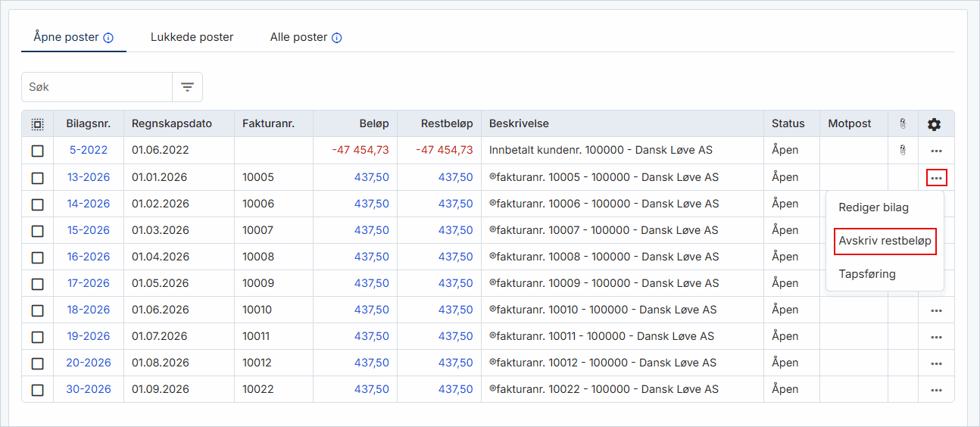Switch to Lukkede poster tab
The width and height of the screenshot is (980, 427).
click(192, 37)
